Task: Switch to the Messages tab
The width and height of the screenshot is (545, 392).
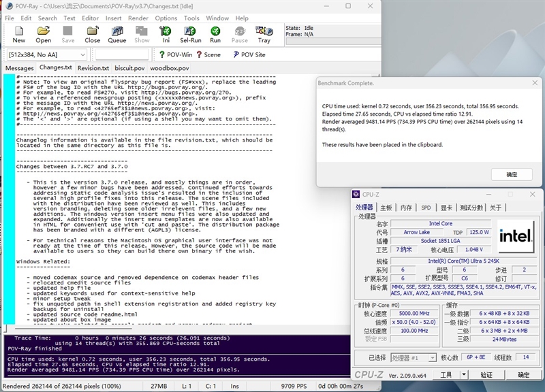Action: pos(20,68)
